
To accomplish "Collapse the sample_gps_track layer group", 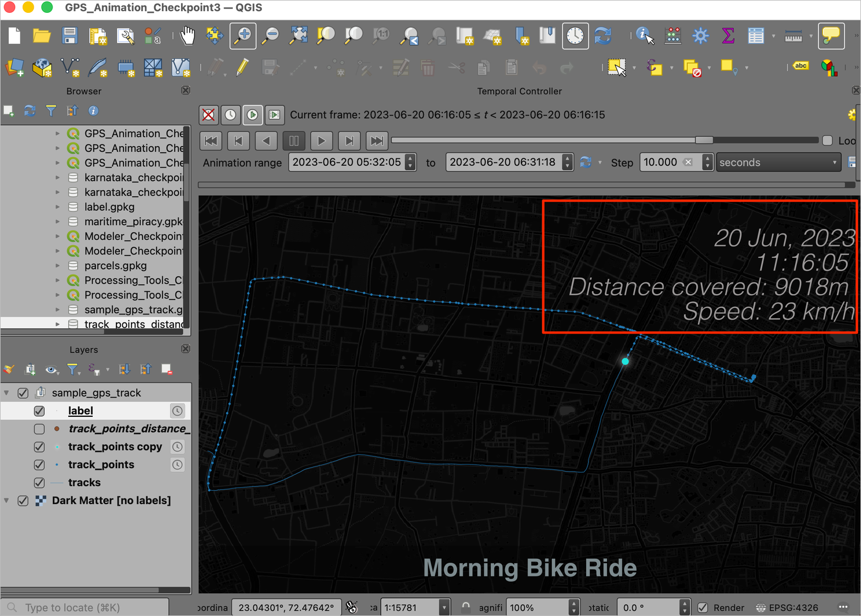I will coord(7,393).
